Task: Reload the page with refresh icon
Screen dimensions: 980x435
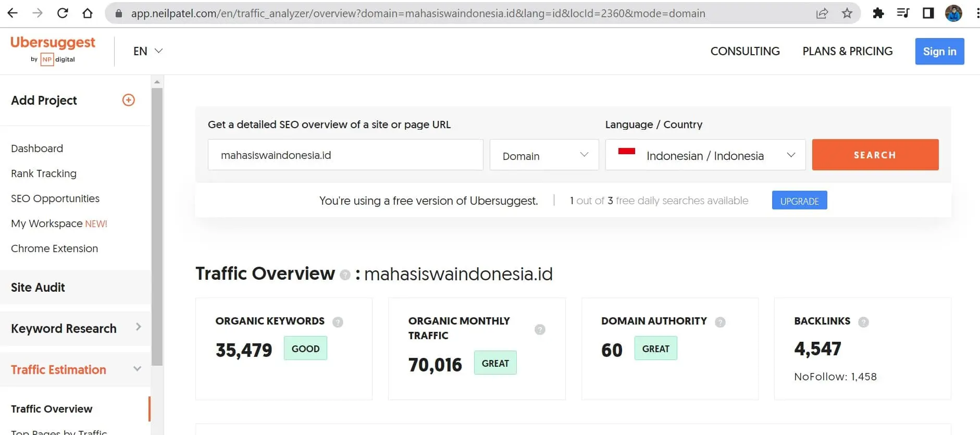Action: [x=63, y=13]
